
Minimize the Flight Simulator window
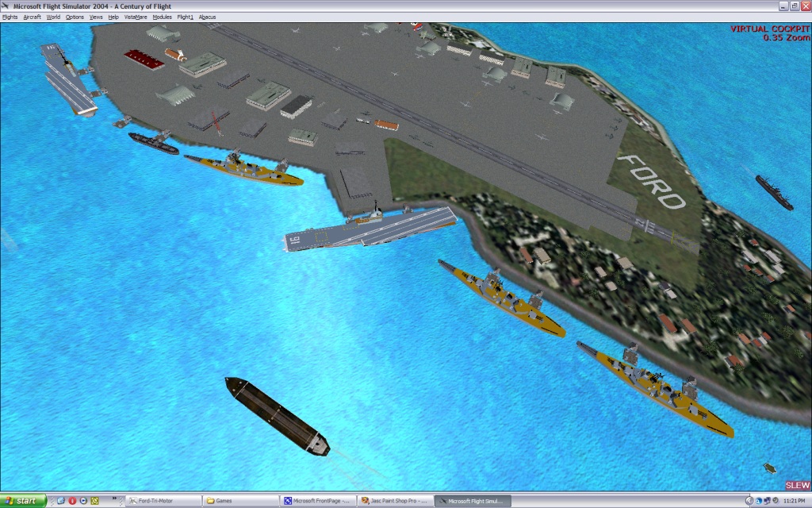pyautogui.click(x=783, y=6)
